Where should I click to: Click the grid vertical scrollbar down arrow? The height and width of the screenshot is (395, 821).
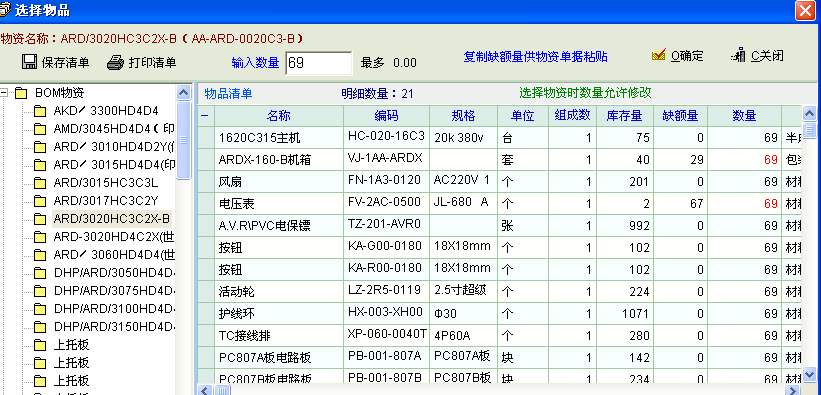809,374
